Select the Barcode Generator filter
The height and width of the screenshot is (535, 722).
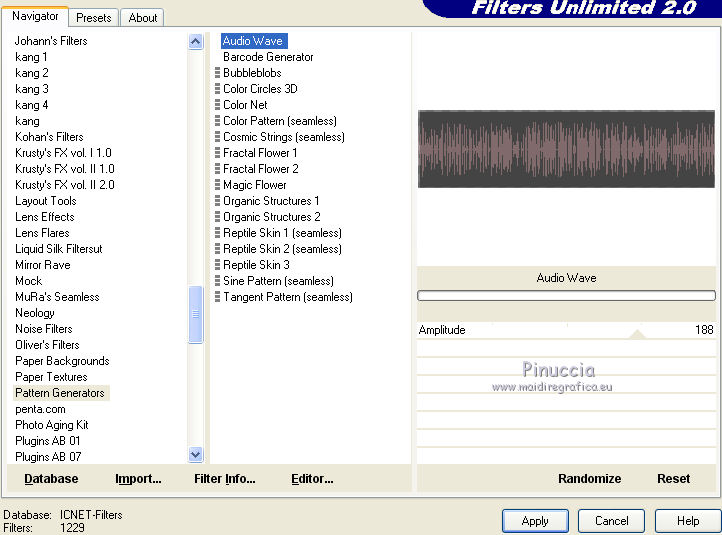[x=268, y=57]
